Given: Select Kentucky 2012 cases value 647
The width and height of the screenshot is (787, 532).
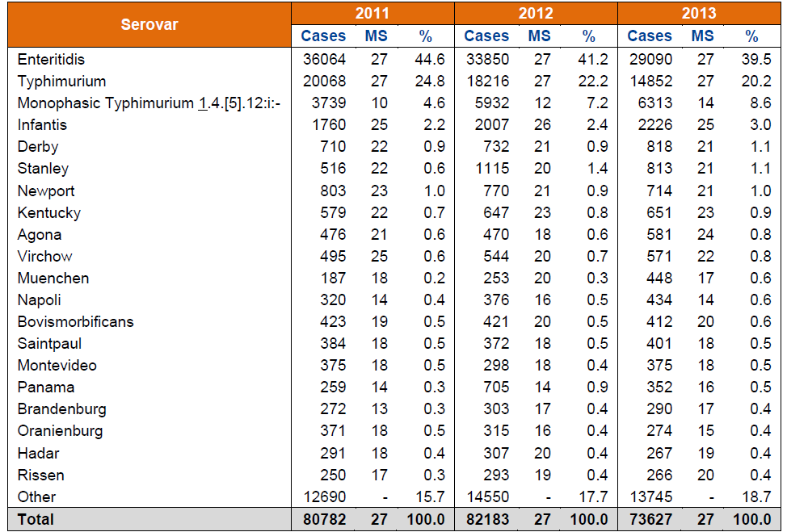Looking at the screenshot, I should 496,212.
